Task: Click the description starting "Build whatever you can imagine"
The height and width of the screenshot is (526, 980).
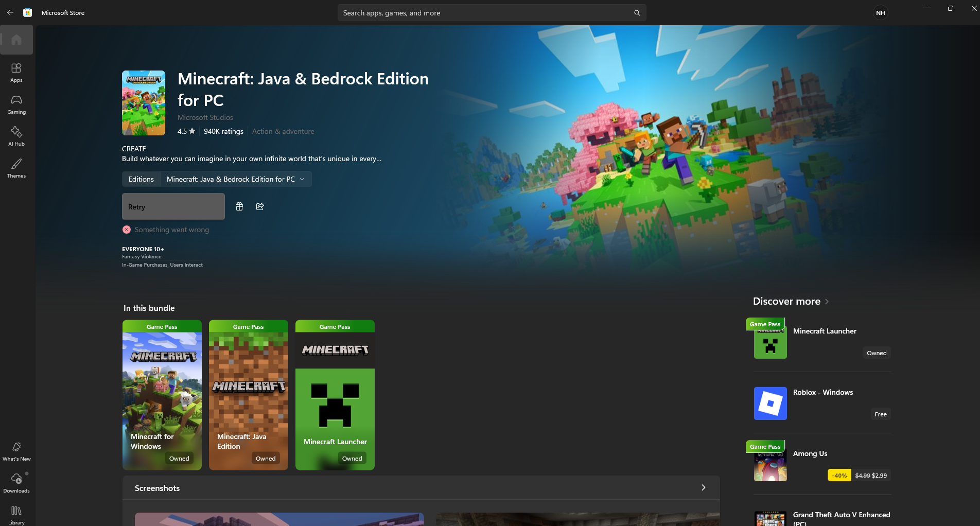Action: [x=252, y=159]
